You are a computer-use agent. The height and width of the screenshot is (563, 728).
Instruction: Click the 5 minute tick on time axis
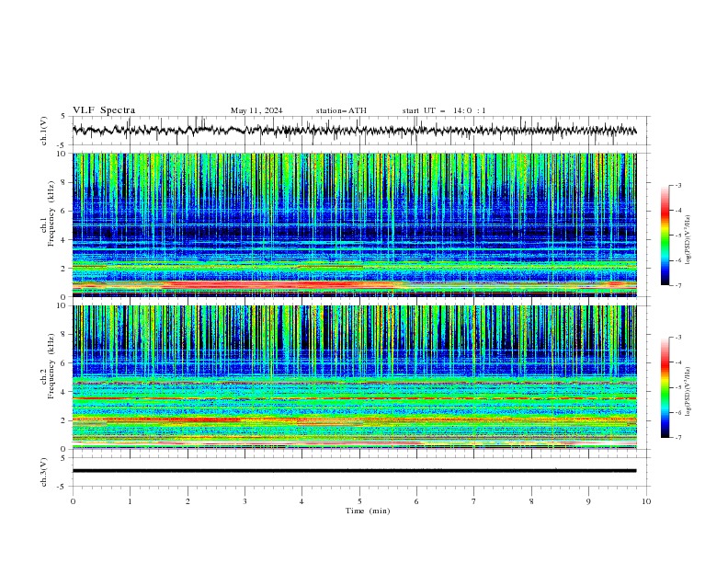(359, 501)
